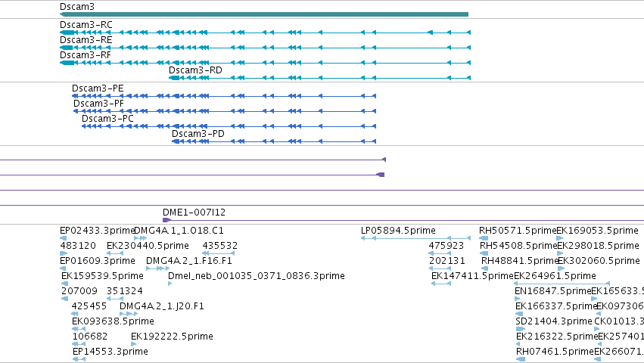The image size is (644, 363).
Task: Select the DME1-007I12 clone label
Action: 194,213
